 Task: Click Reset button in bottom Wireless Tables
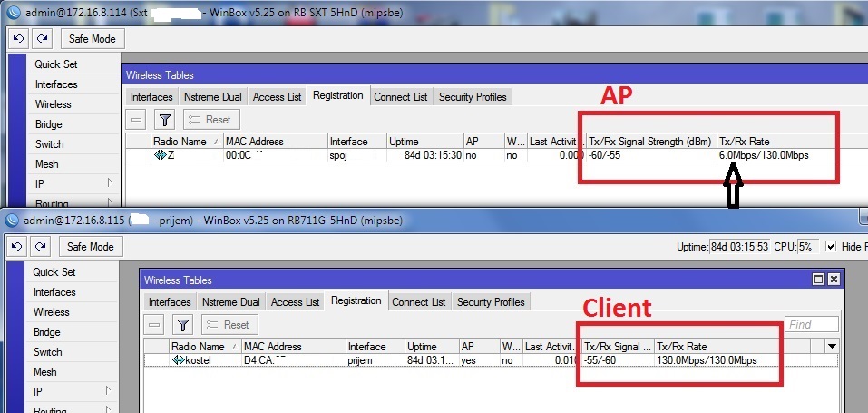point(229,325)
